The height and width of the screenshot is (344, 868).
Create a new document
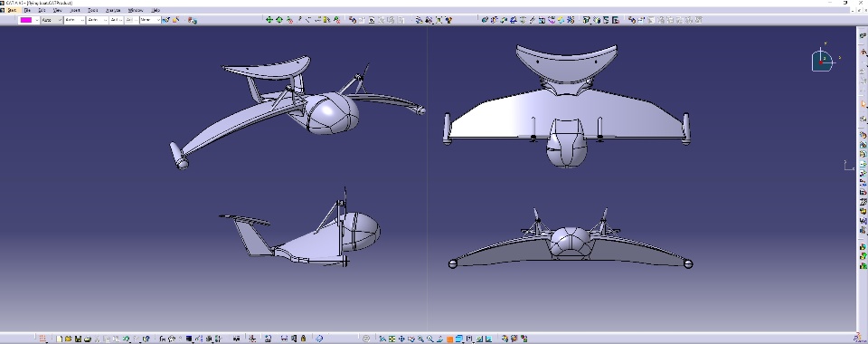tap(60, 339)
